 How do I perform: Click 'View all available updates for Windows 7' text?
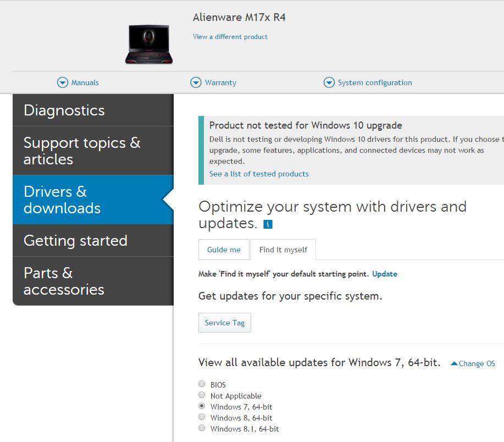click(x=319, y=363)
